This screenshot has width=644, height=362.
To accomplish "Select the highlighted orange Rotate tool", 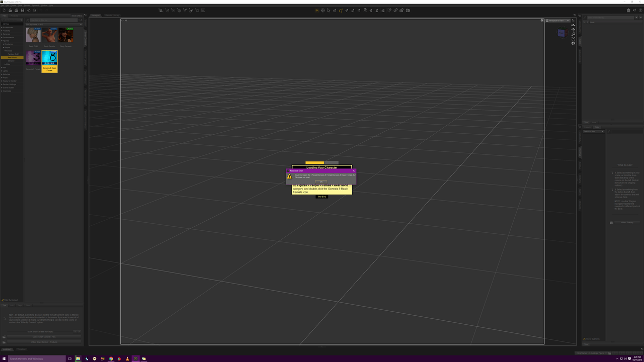I will pyautogui.click(x=341, y=10).
